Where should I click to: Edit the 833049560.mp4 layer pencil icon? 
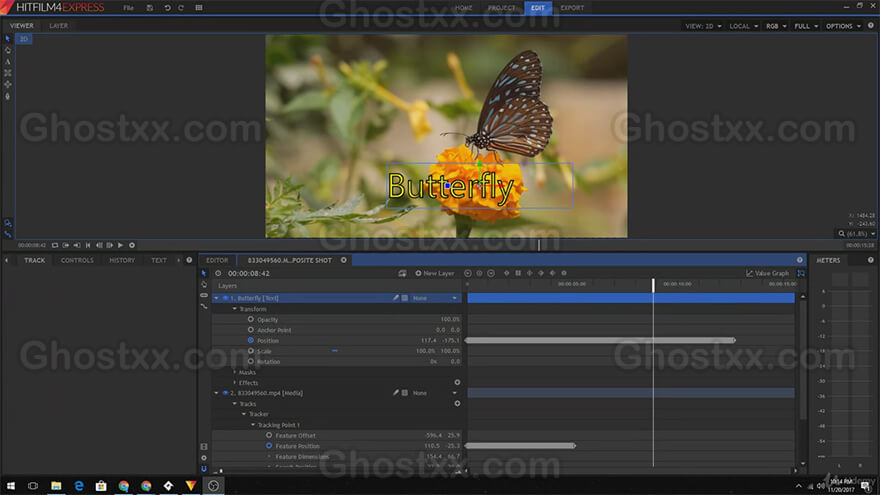(396, 393)
